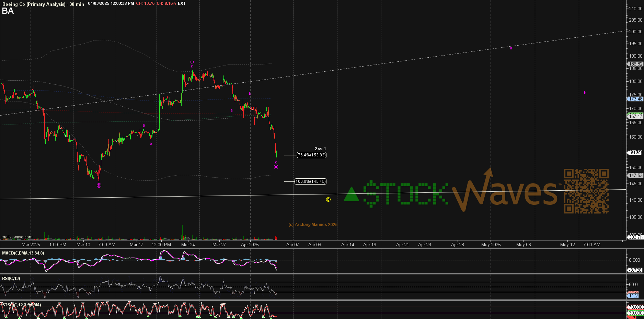
Task: Click the Apr-2025 date on time axis
Action: click(x=250, y=245)
